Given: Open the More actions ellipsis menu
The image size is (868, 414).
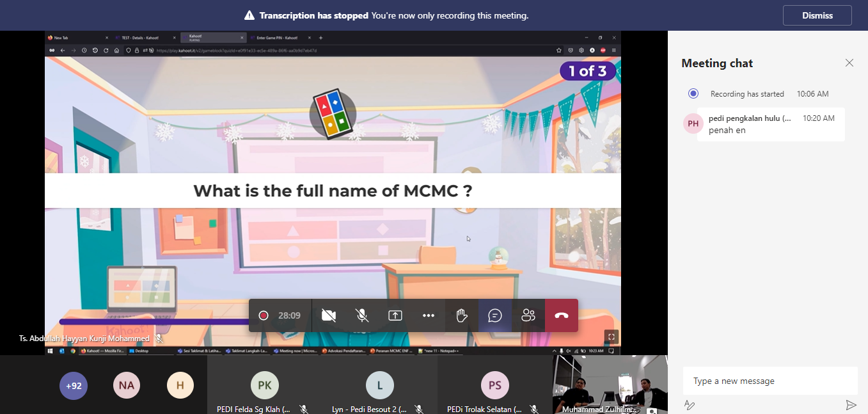Looking at the screenshot, I should [x=429, y=315].
